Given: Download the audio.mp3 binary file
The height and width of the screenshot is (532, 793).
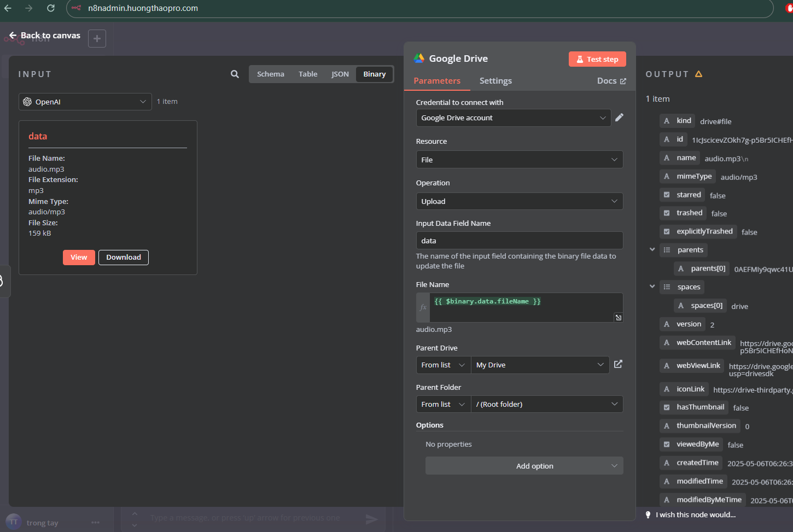Looking at the screenshot, I should (124, 258).
